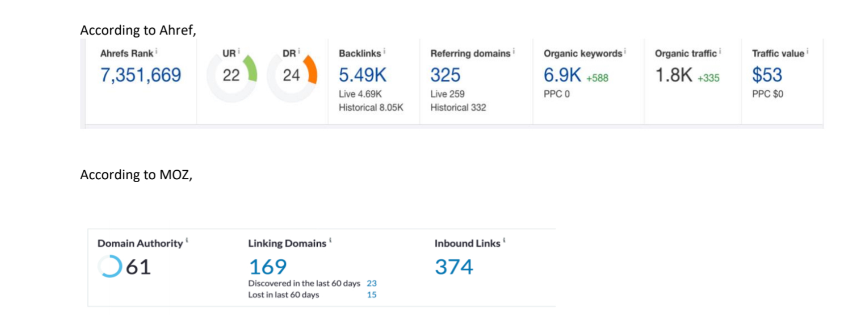Viewport: 868px width, 315px height.
Task: Click the info icon next to DR
Action: (299, 51)
